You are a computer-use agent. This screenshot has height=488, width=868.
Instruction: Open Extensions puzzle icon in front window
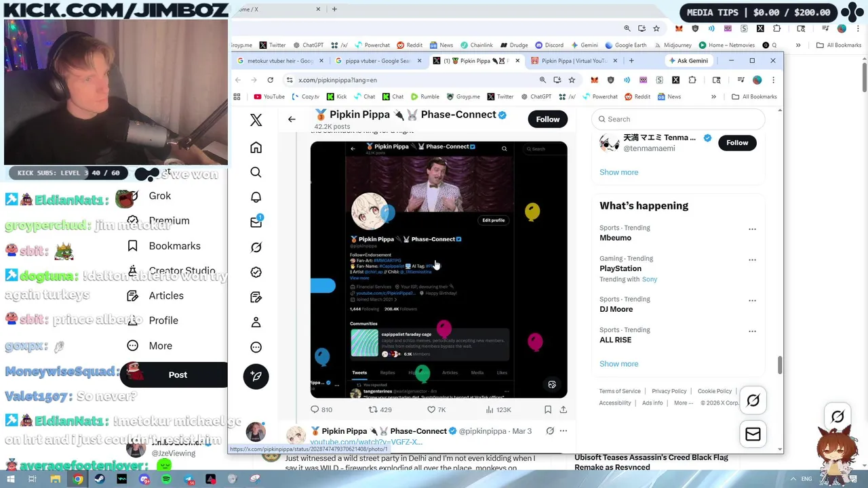coord(692,80)
